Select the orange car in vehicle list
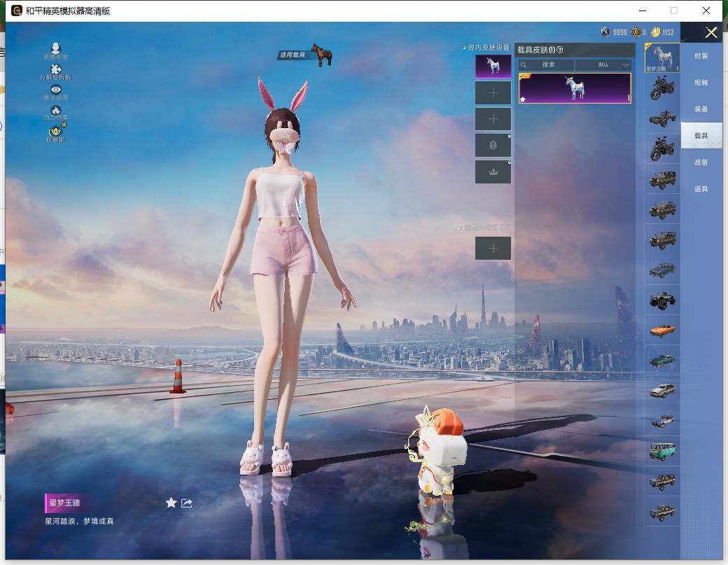Screen dimensions: 728x565 click(662, 330)
